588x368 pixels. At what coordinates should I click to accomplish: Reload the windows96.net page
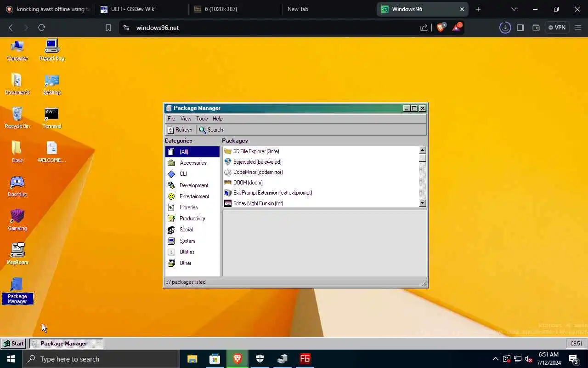point(42,28)
